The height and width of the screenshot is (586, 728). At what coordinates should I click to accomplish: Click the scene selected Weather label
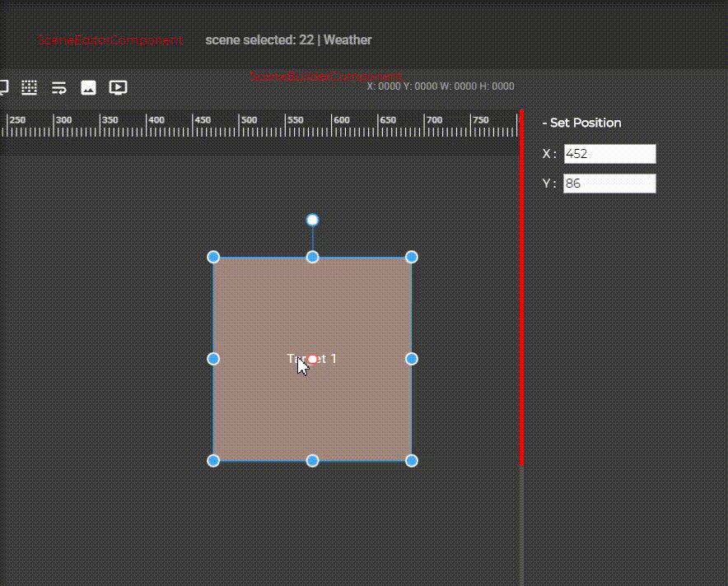click(288, 40)
